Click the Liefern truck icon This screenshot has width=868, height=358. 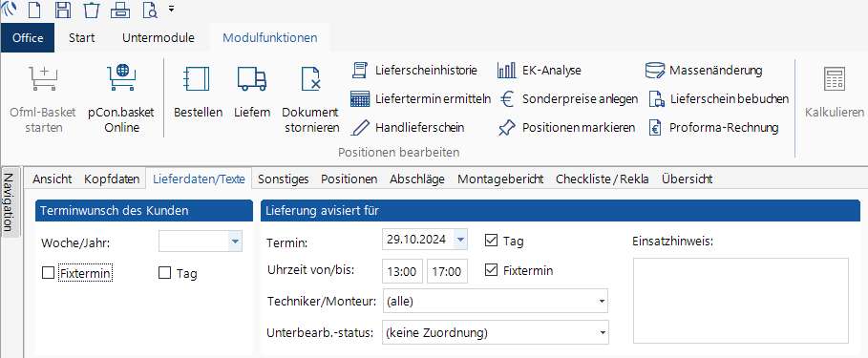(252, 78)
